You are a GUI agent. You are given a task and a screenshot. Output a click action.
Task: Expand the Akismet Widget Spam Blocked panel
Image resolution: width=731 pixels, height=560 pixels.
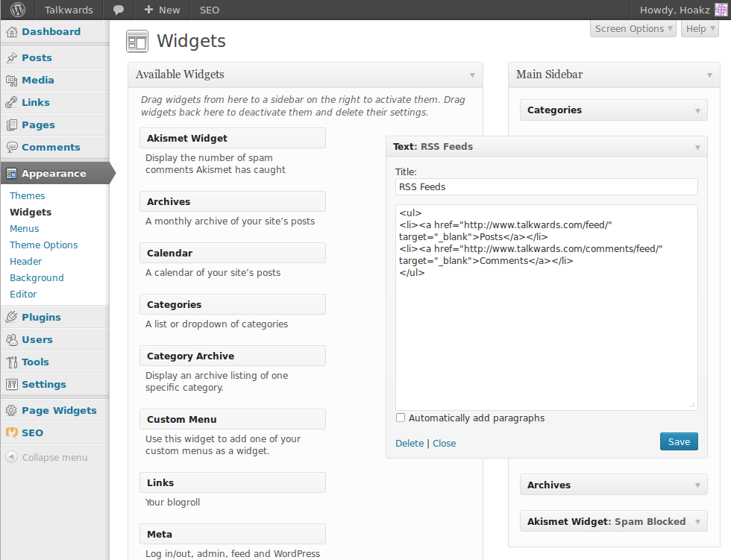[697, 522]
